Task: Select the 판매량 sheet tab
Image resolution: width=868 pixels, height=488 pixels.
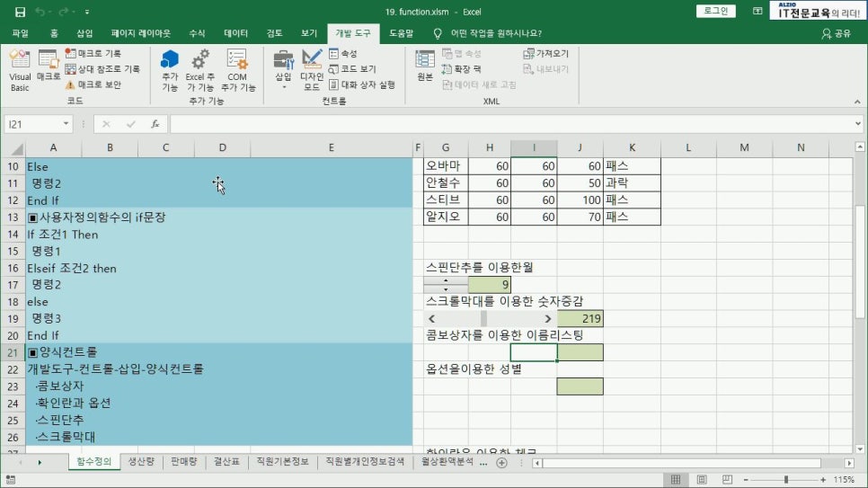Action: coord(184,461)
